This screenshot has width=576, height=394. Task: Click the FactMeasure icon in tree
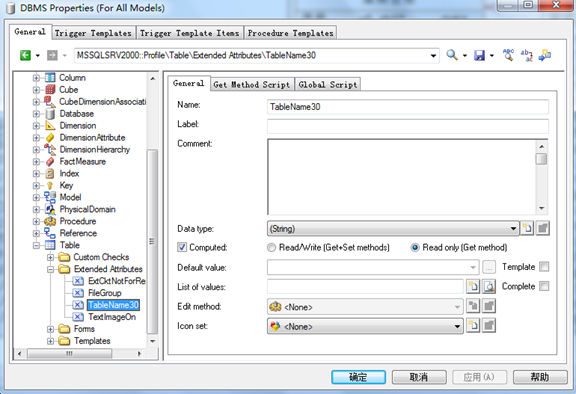coord(50,162)
